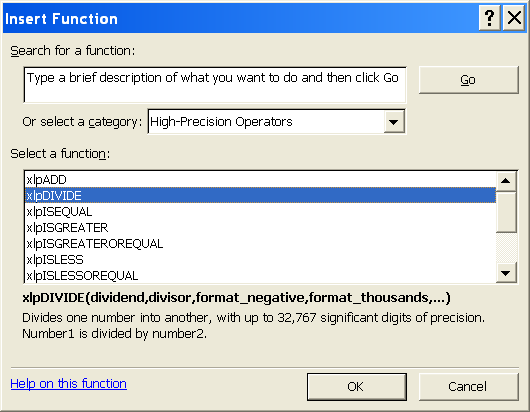Viewport: 530px width, 412px height.
Task: Pick the xlpISGREATER function
Action: 260,228
